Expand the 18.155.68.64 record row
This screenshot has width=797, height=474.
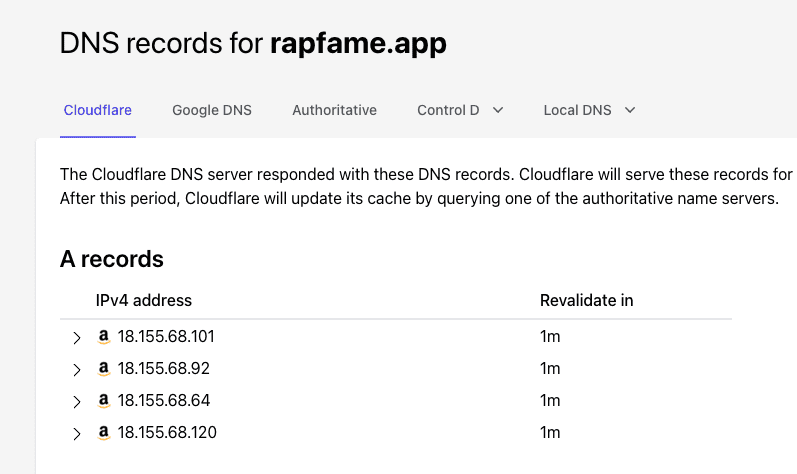[x=77, y=402]
